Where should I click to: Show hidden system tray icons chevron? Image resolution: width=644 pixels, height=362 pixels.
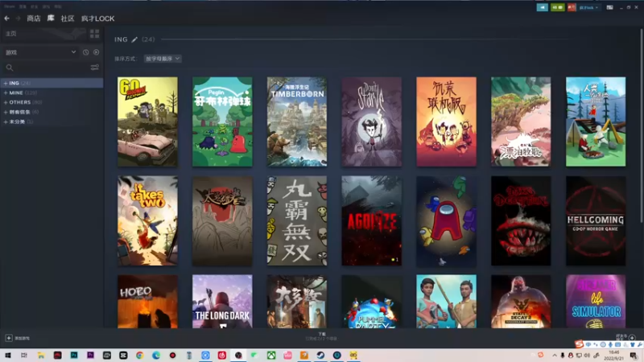coord(555,355)
